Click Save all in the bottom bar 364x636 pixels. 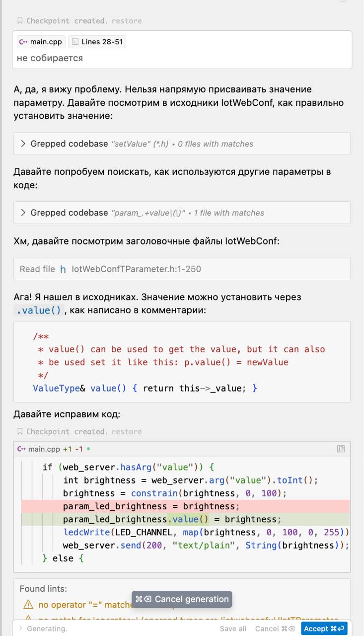click(233, 629)
